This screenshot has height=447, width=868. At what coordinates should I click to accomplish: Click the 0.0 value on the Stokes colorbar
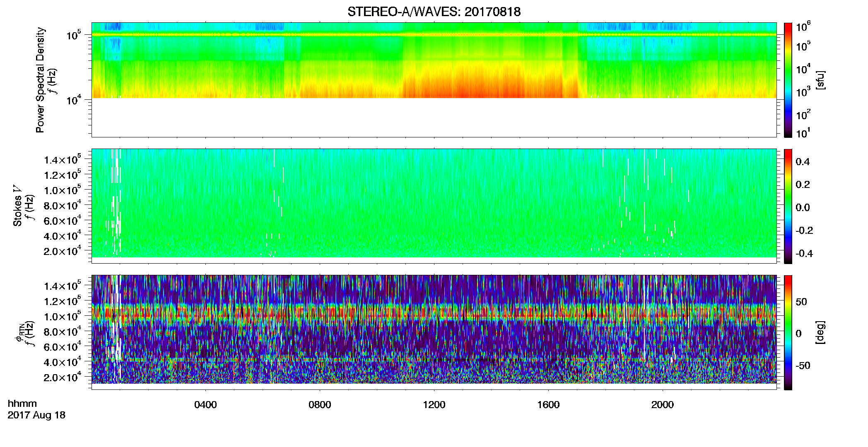coord(803,207)
